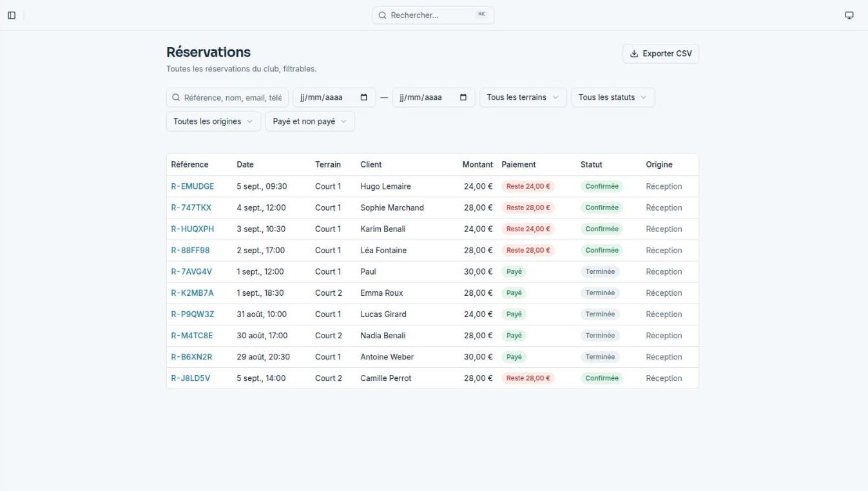Viewport: 868px width, 491px height.
Task: Focus the Référence, nom, email filter field
Action: [227, 97]
